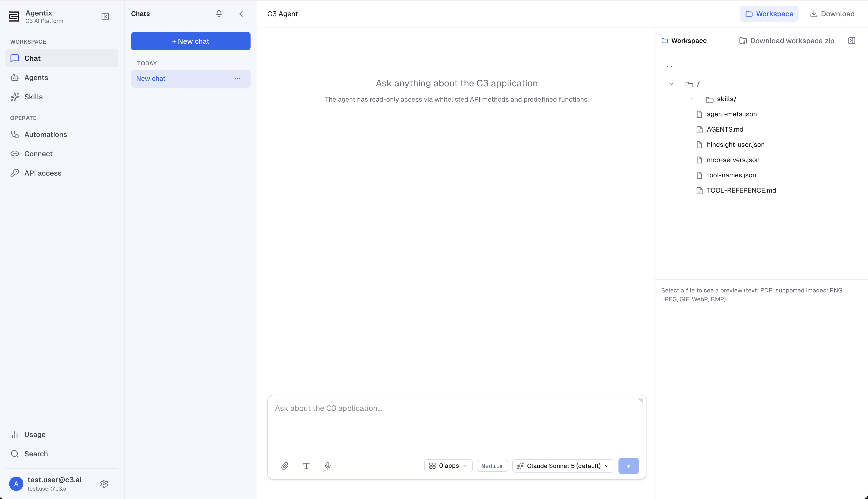868x499 pixels.
Task: Click the notifications bell icon
Action: 219,14
